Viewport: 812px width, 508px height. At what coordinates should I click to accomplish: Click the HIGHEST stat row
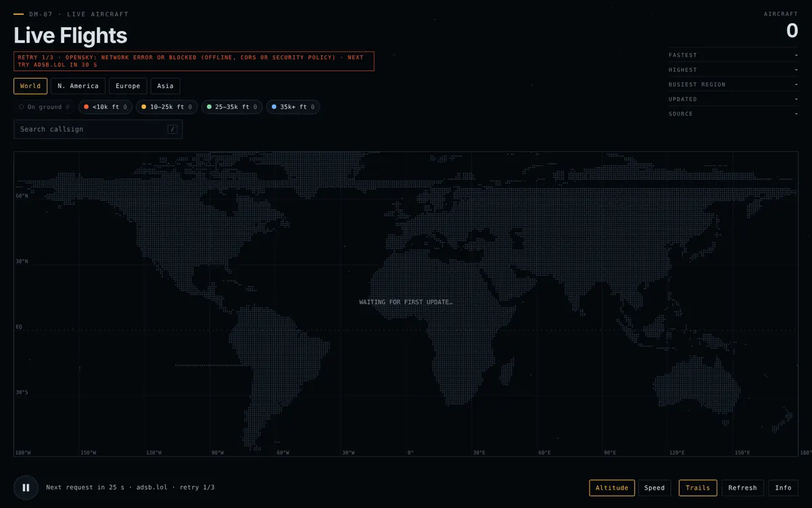[x=734, y=70]
